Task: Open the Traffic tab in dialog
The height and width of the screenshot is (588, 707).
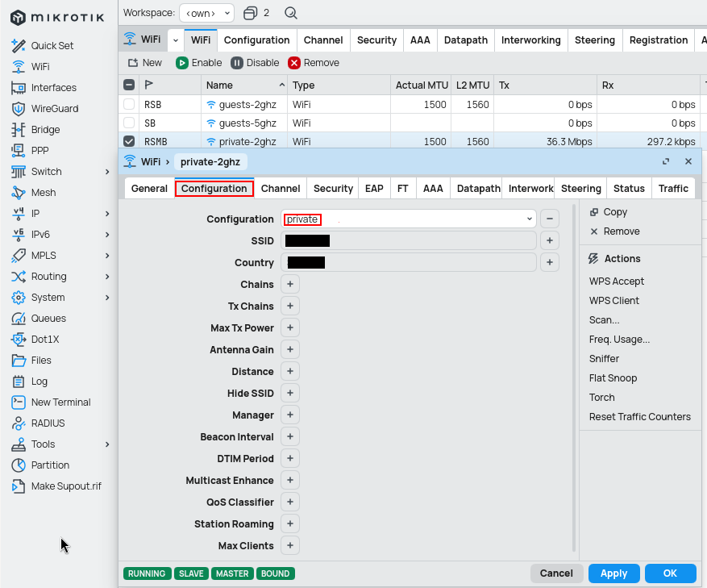Action: click(x=673, y=189)
